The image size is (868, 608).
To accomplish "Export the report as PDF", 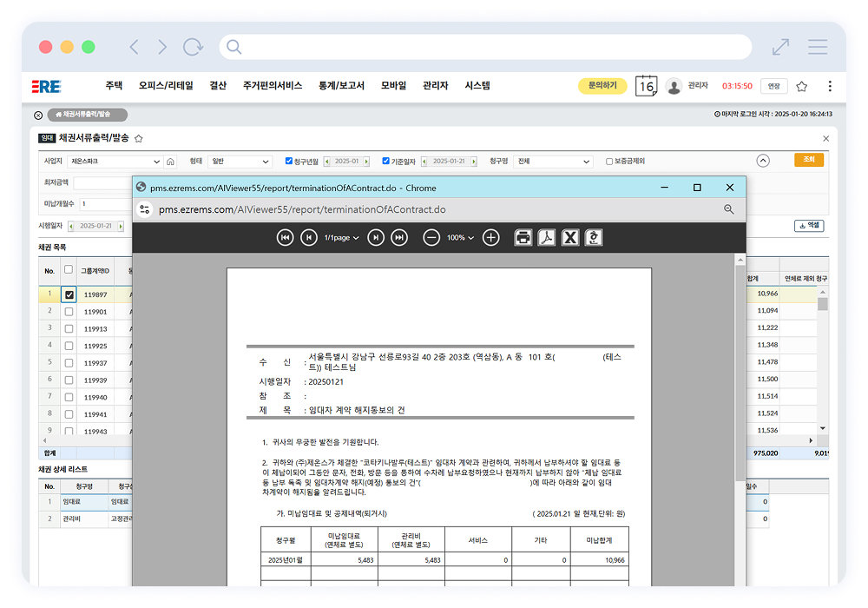I will (547, 238).
